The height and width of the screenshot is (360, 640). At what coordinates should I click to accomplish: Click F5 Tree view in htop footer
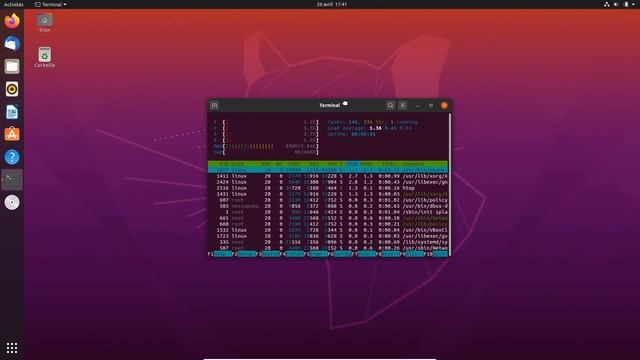tap(316, 254)
